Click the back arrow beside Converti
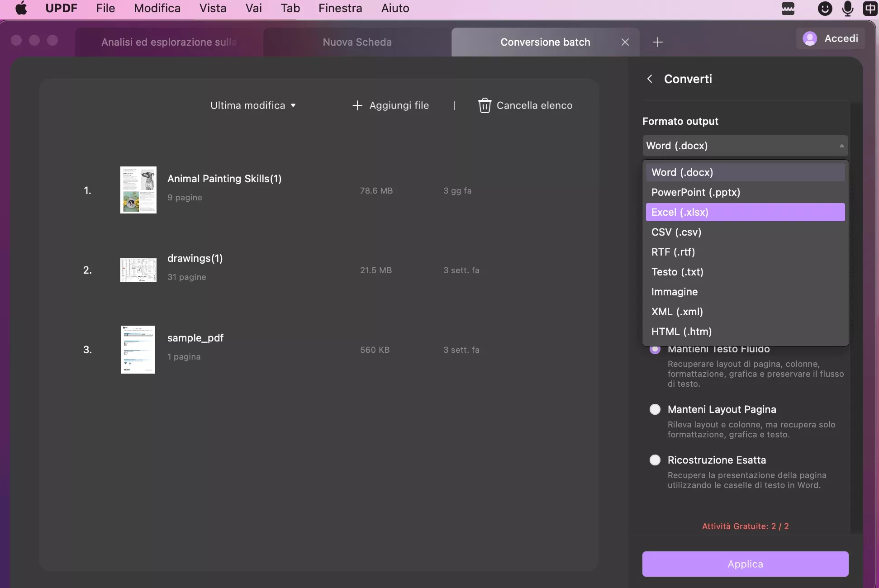 tap(650, 79)
